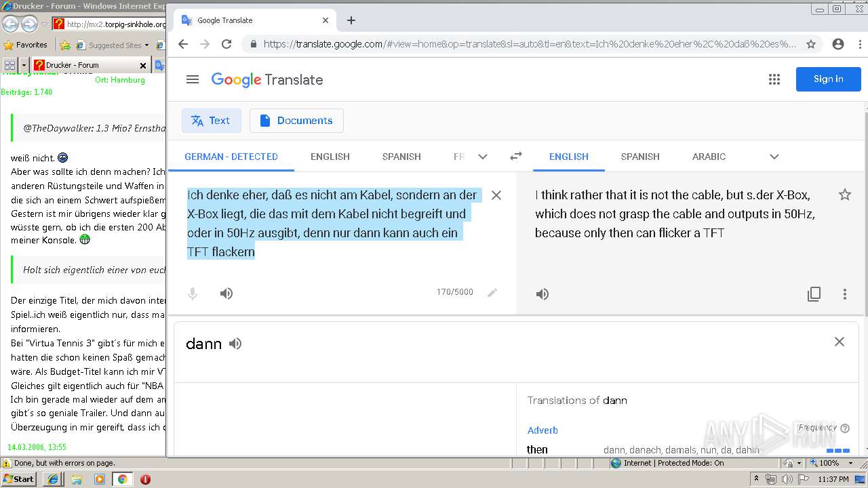The height and width of the screenshot is (488, 868).
Task: Open Frequency help question mark
Action: (845, 428)
